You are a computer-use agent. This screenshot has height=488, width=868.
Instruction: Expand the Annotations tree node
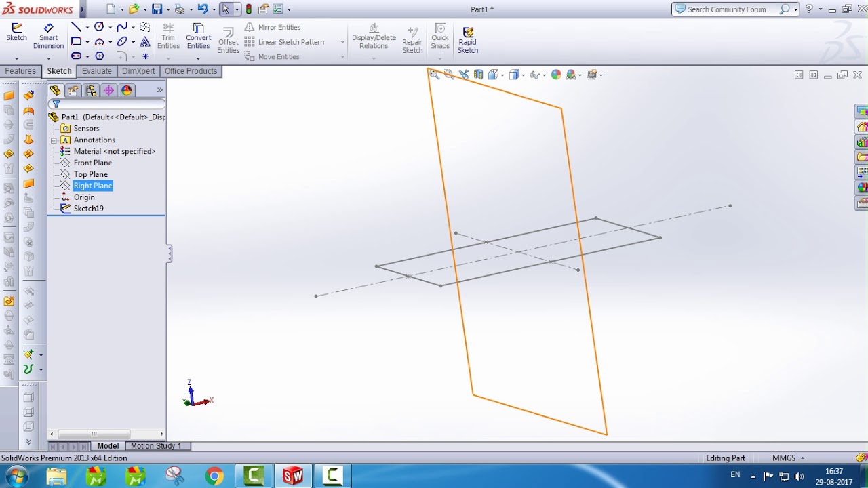pos(54,140)
